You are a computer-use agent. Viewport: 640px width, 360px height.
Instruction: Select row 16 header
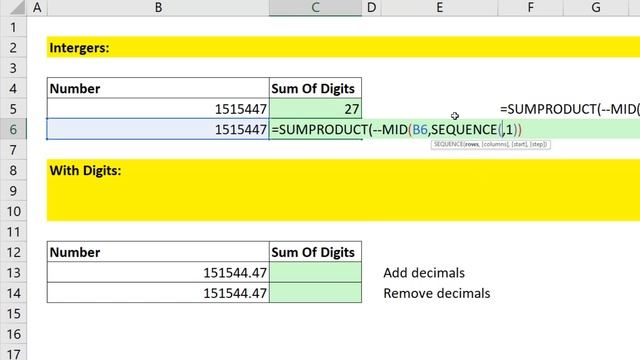pos(13,334)
